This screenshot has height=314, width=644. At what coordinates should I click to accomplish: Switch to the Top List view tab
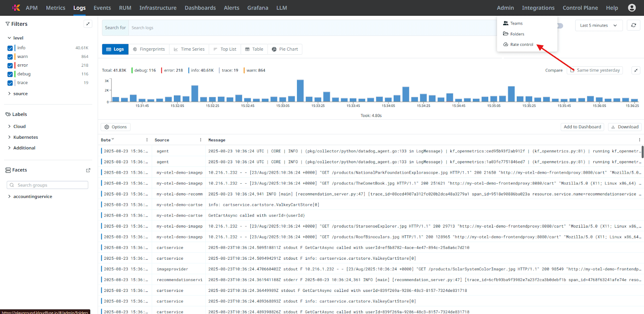point(225,49)
